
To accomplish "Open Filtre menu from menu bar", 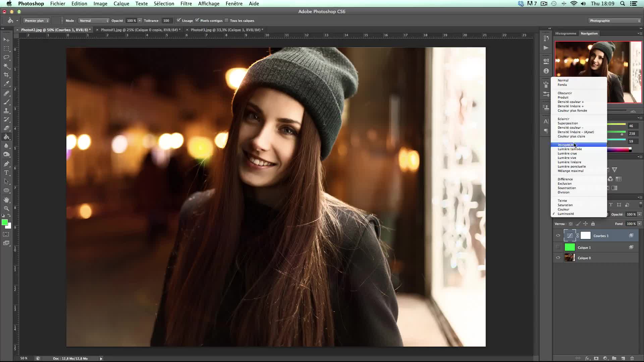I will (x=185, y=4).
